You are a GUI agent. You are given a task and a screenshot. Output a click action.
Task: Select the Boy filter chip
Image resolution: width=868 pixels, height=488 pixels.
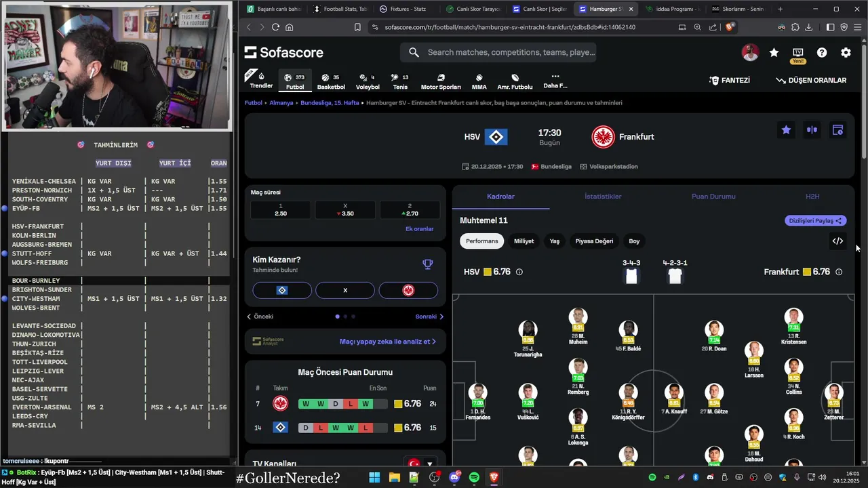(634, 241)
